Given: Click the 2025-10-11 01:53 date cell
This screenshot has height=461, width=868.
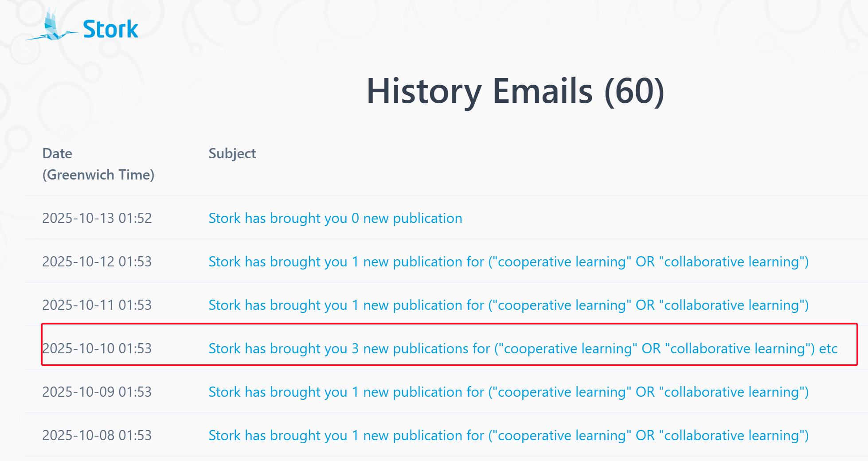Looking at the screenshot, I should coord(97,305).
